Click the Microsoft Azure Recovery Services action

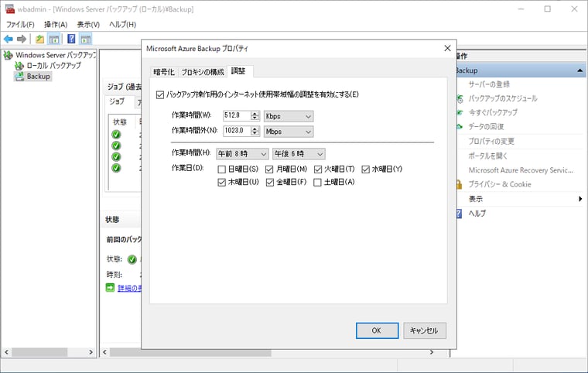521,170
